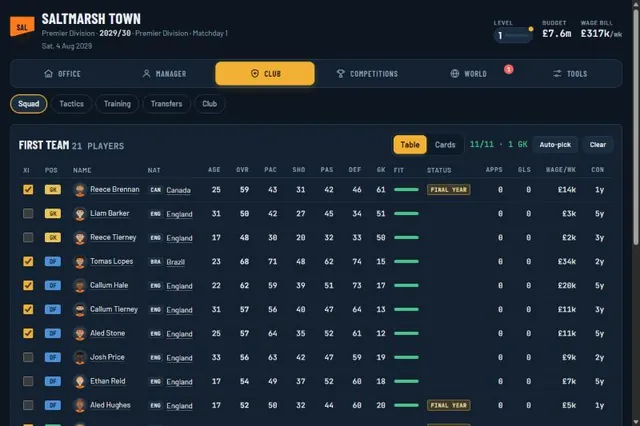Click Tomas Lopes's avatar icon
The width and height of the screenshot is (640, 426).
80,262
